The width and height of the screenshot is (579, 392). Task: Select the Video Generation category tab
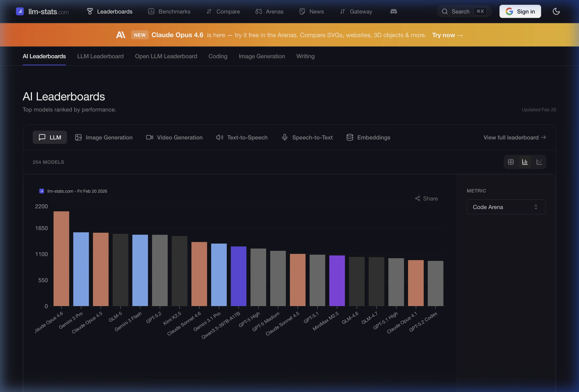point(174,138)
